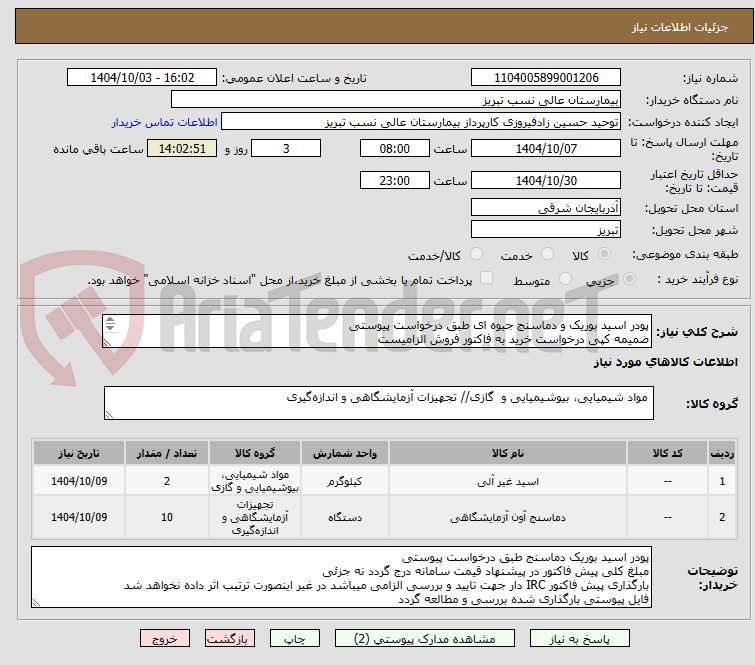Click the دماسنج آون آزمایشگاهی item cell
This screenshot has height=665, width=755.
[508, 517]
